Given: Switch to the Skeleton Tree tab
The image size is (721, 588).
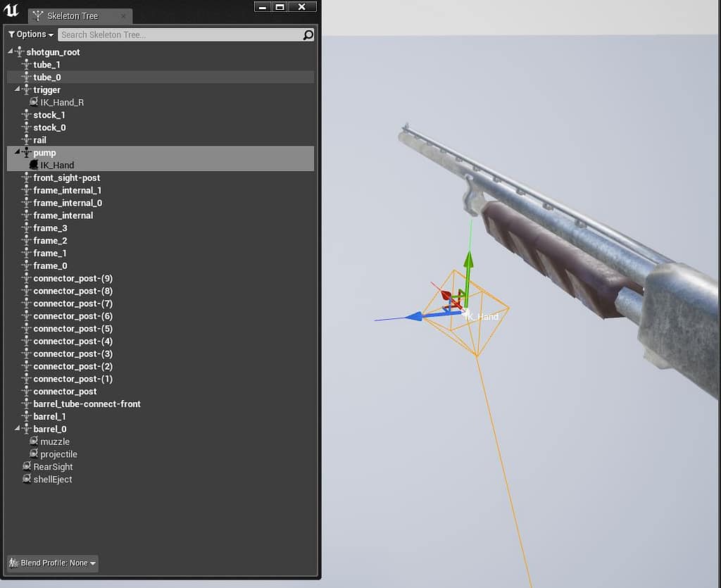Looking at the screenshot, I should 80,16.
